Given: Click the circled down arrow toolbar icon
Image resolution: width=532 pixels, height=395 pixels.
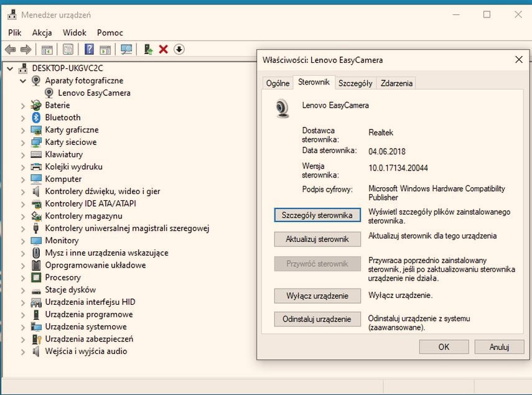Looking at the screenshot, I should (x=179, y=50).
